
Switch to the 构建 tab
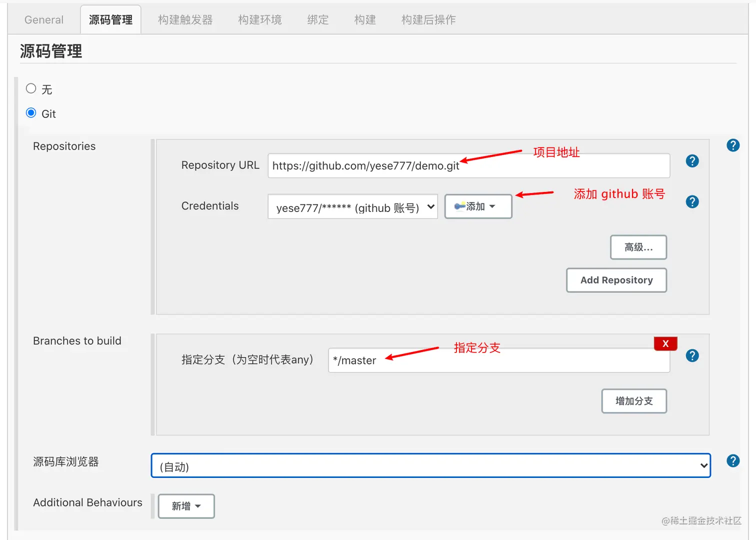(x=365, y=20)
